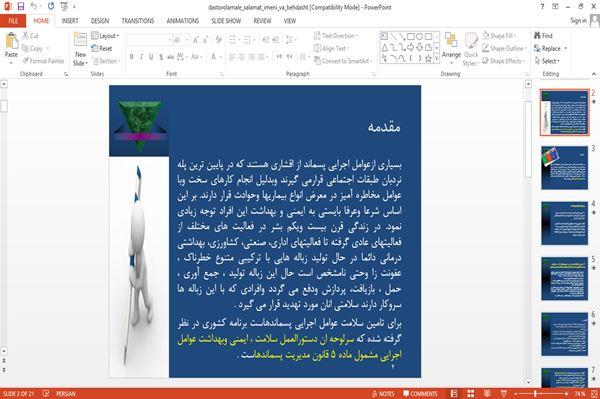The width and height of the screenshot is (600, 399).
Task: Click Convert to SmartArt button
Action: (x=343, y=61)
